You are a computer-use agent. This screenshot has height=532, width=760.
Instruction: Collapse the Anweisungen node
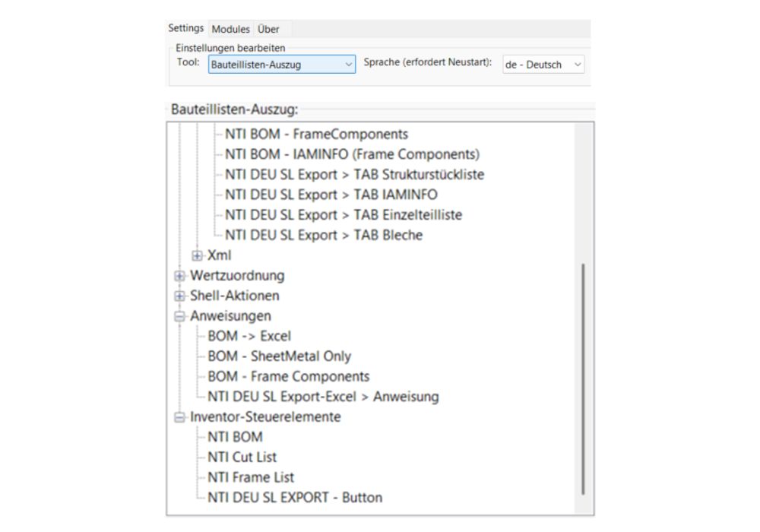click(x=180, y=316)
